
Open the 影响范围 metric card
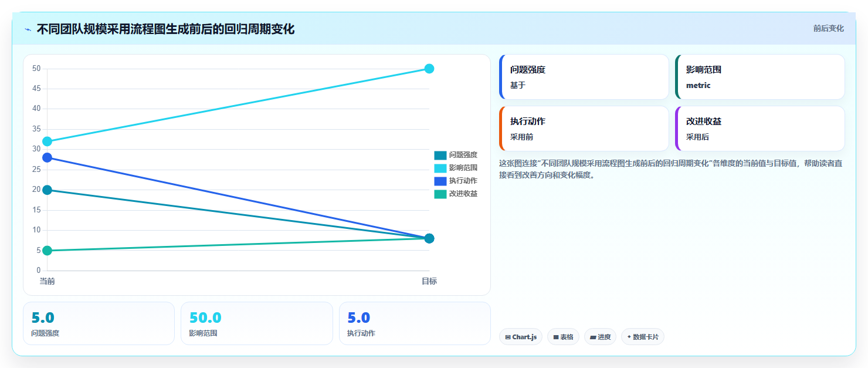[x=759, y=77]
